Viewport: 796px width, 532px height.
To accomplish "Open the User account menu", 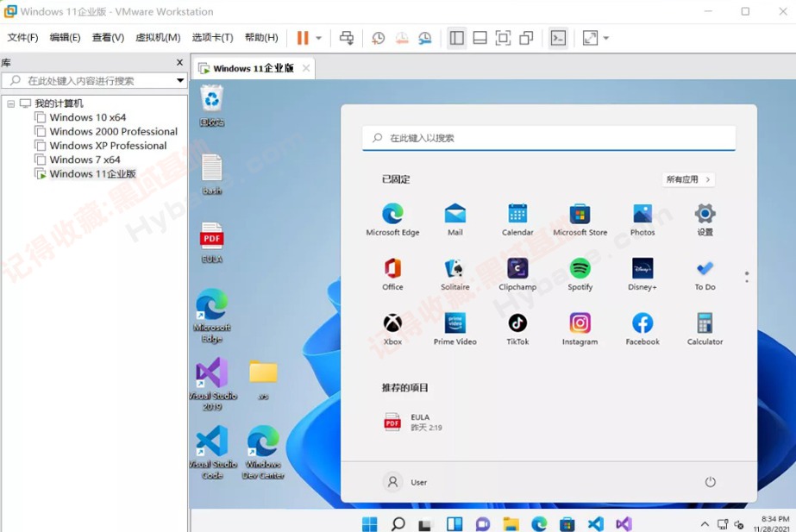I will tap(405, 482).
